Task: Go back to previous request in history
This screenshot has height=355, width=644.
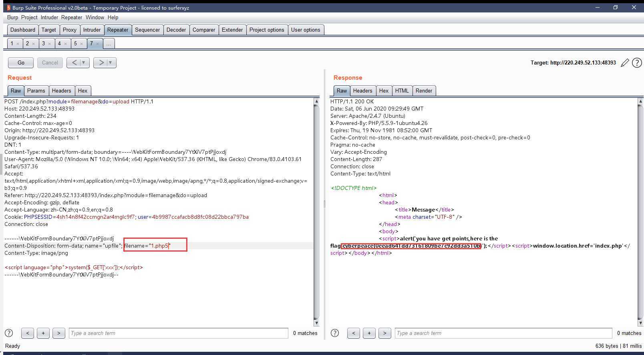Action: point(74,63)
